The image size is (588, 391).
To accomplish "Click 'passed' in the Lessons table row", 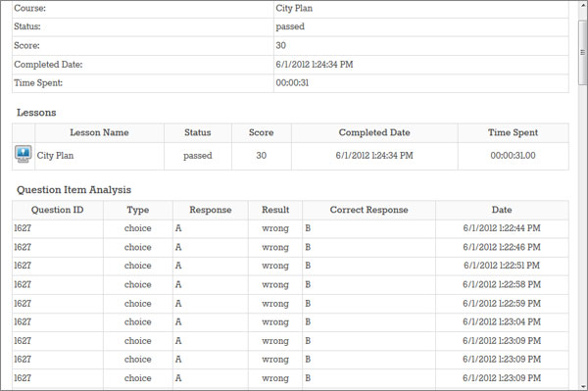I will coord(198,156).
